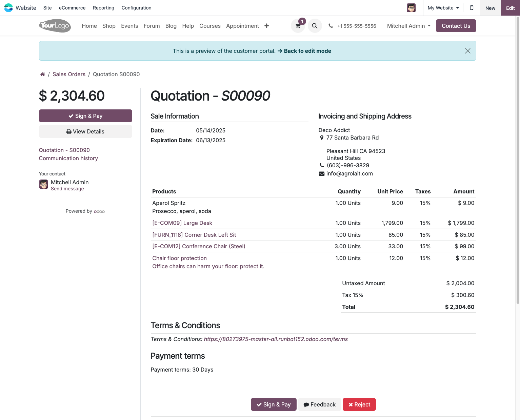
Task: Click the email info@agrolait.com
Action: tap(349, 173)
